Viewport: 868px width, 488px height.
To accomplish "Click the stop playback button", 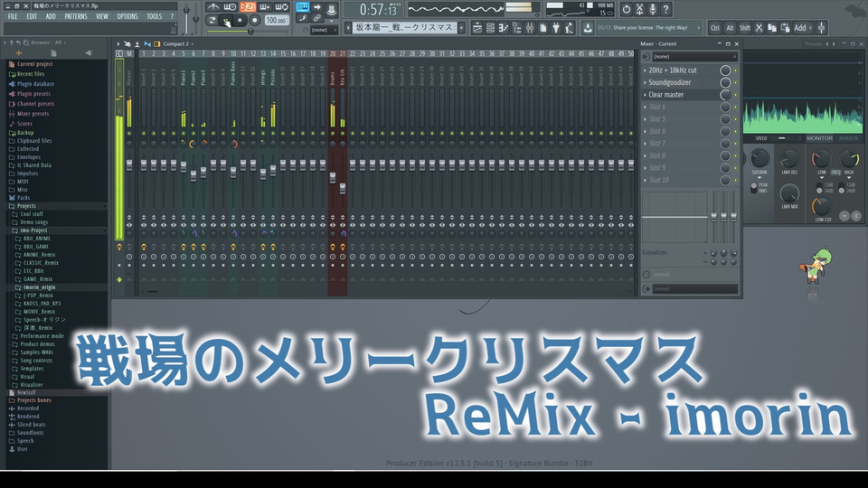I will pyautogui.click(x=240, y=21).
